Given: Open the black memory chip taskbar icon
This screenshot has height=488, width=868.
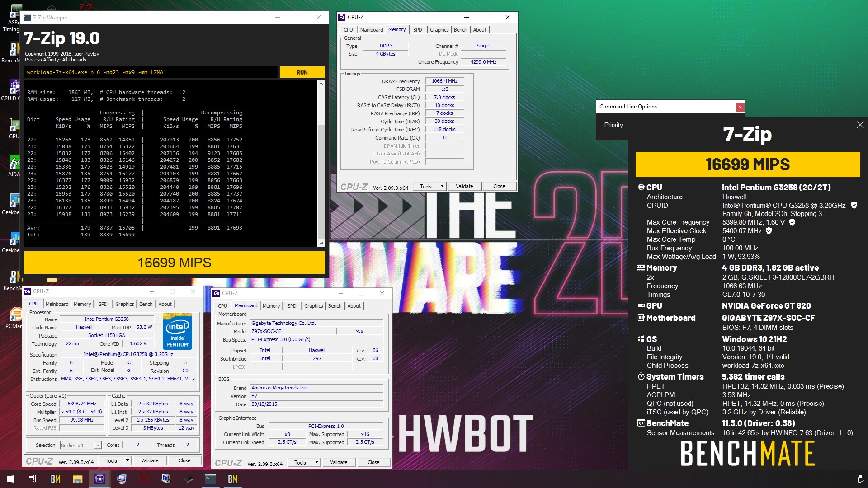Looking at the screenshot, I should coord(188,479).
